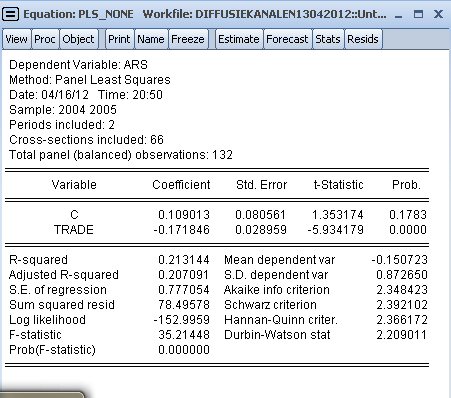The width and height of the screenshot is (451, 398).
Task: Select t-statistic value -5.934179
Action: (x=335, y=230)
